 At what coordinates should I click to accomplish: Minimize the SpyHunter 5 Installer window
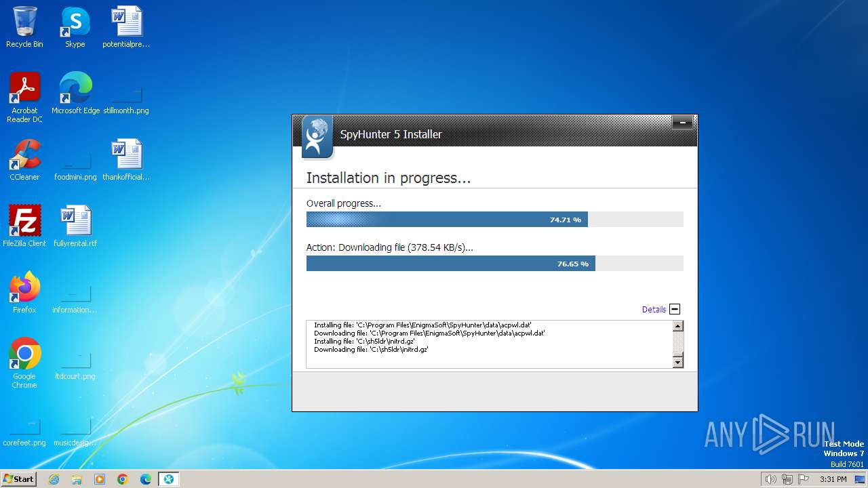pos(682,123)
